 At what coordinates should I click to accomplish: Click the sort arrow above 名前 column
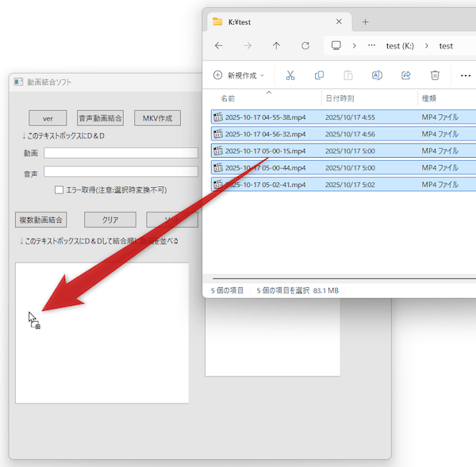pos(269,92)
